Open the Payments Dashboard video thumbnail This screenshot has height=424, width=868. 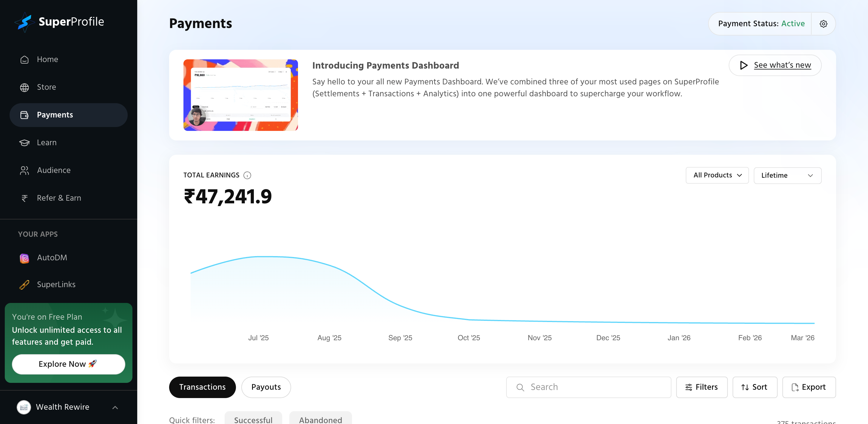(240, 95)
